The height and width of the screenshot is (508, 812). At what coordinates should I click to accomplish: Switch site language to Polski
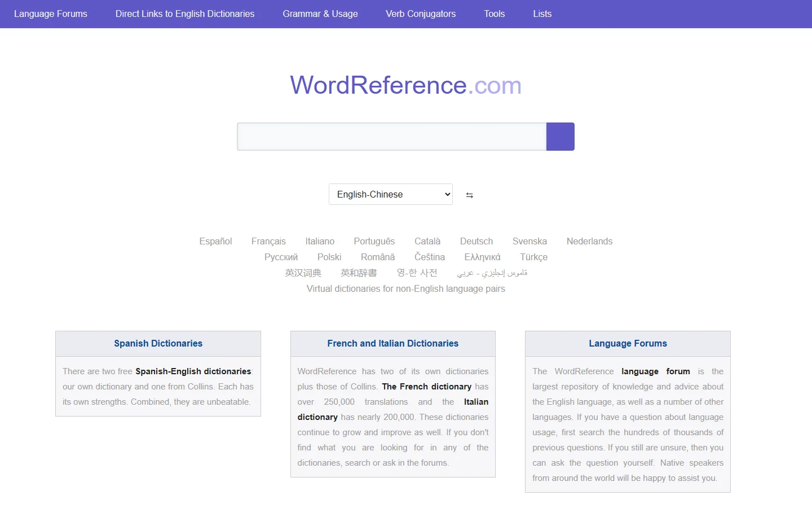coord(329,257)
